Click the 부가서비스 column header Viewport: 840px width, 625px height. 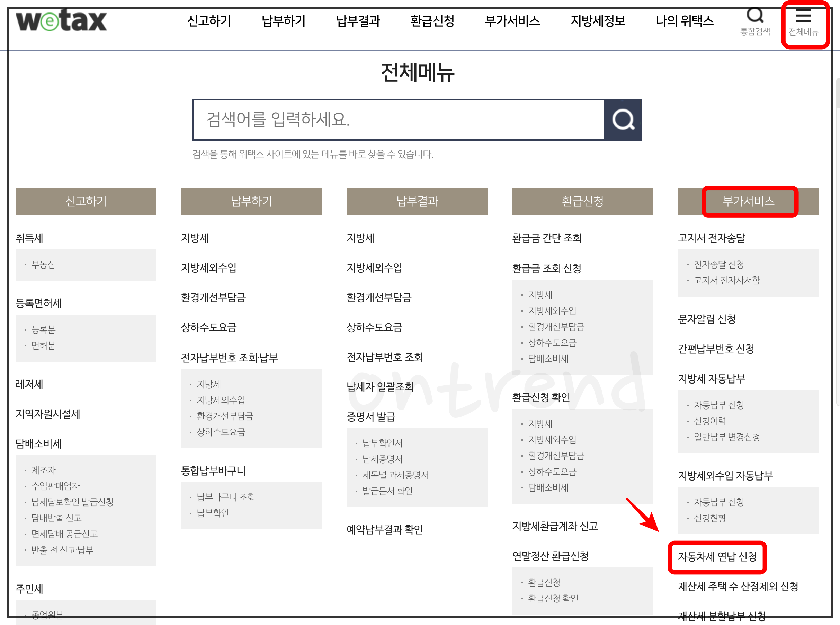[x=748, y=201]
